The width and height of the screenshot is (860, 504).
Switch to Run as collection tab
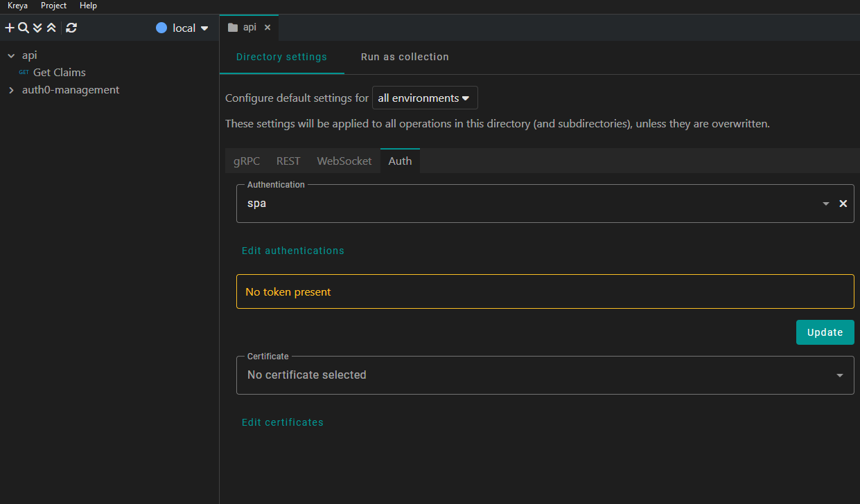[x=405, y=57]
